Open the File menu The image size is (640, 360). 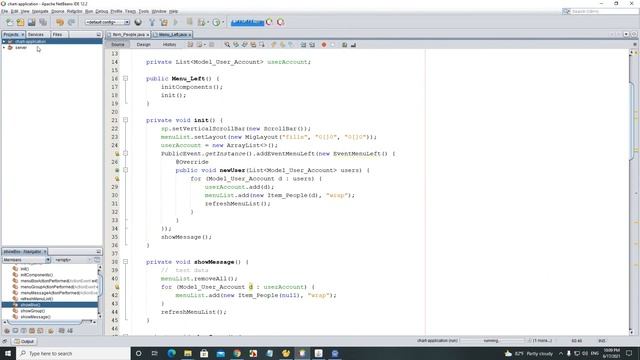coord(4,11)
